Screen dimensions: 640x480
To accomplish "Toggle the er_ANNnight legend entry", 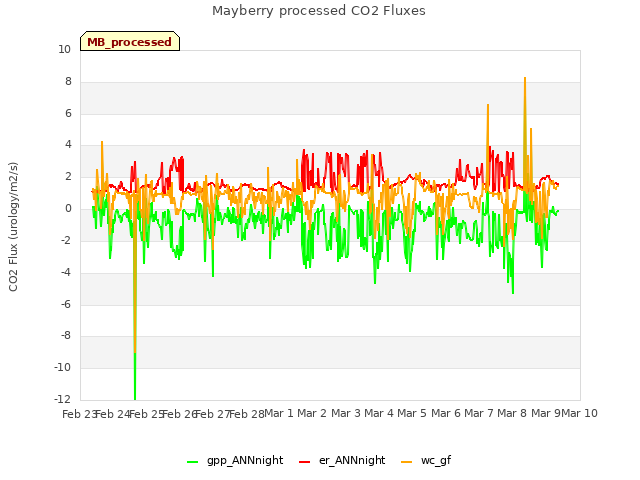I will 342,460.
